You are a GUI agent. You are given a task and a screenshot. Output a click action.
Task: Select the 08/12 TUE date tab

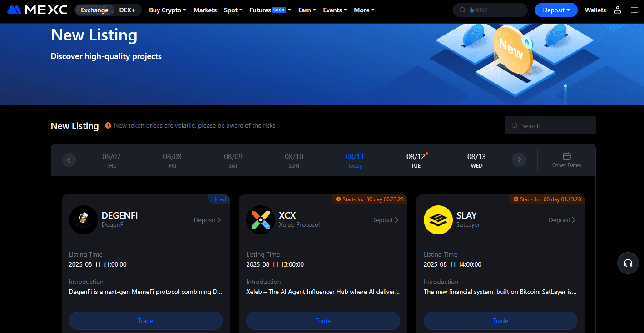tap(416, 160)
